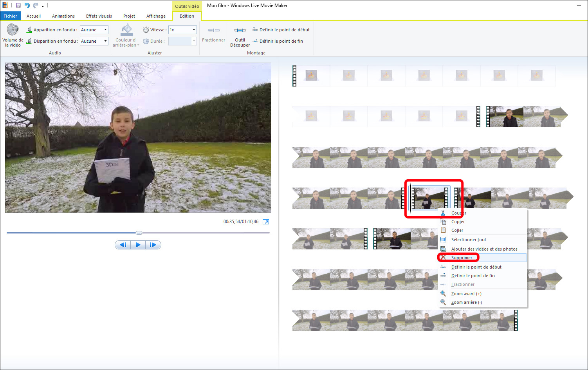
Task: Expand the Vitesse dropdown
Action: [193, 29]
